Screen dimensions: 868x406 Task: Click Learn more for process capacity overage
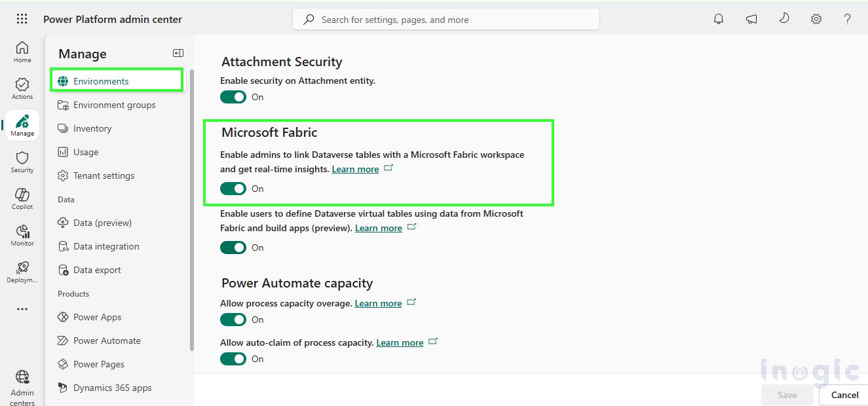click(x=378, y=303)
